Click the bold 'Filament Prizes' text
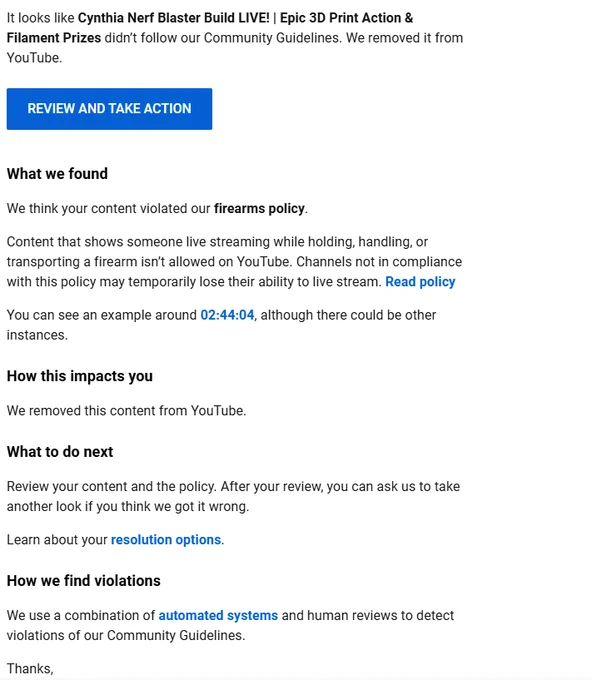The width and height of the screenshot is (592, 680). click(x=54, y=38)
